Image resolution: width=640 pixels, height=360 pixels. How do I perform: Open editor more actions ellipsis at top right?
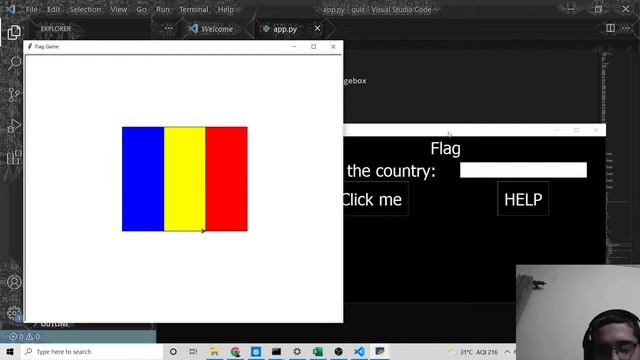coord(625,28)
